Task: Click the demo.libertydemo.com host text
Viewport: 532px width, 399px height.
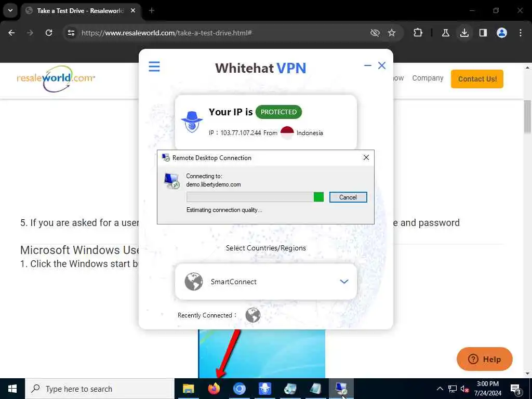Action: pyautogui.click(x=214, y=184)
